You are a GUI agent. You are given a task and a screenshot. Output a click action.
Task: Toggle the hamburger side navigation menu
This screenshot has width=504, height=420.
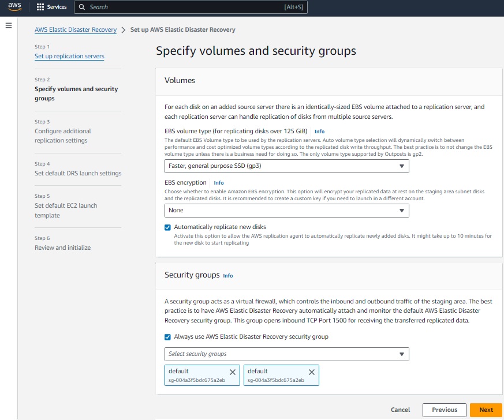(x=9, y=26)
